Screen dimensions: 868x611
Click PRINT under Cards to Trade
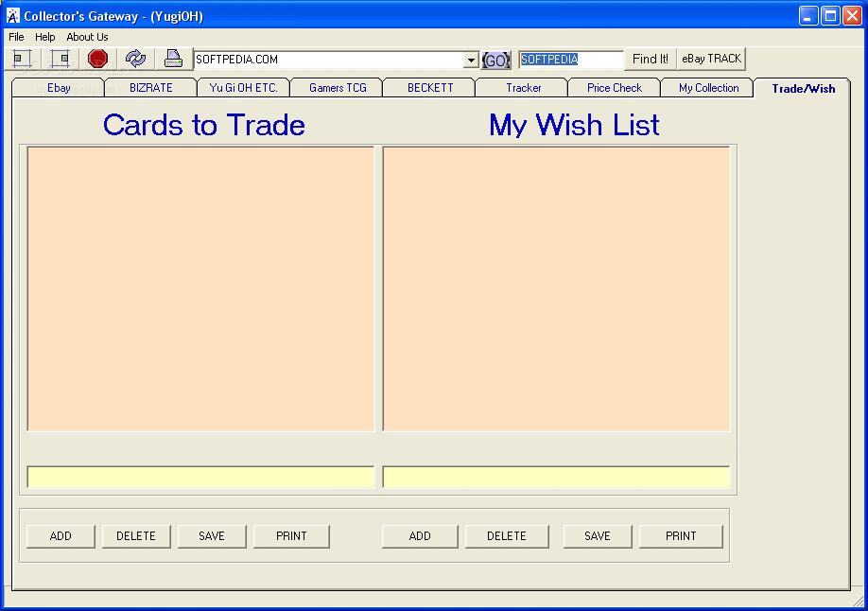pos(292,536)
